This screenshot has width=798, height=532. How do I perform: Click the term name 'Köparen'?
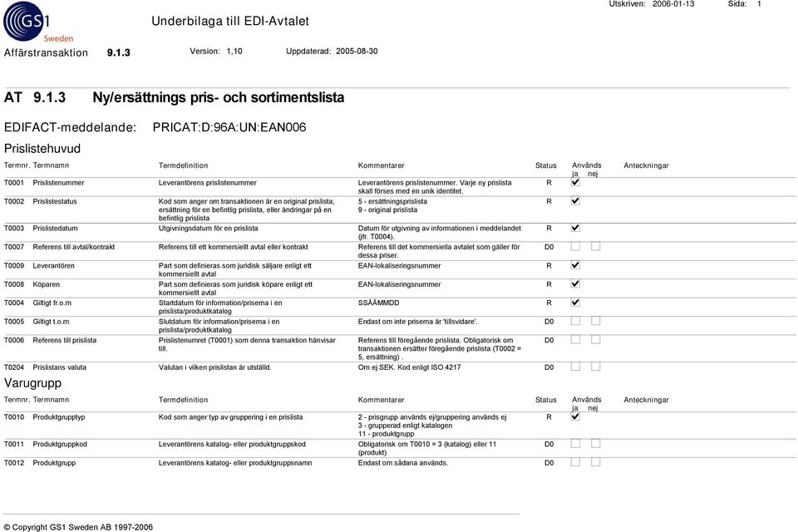pyautogui.click(x=47, y=284)
